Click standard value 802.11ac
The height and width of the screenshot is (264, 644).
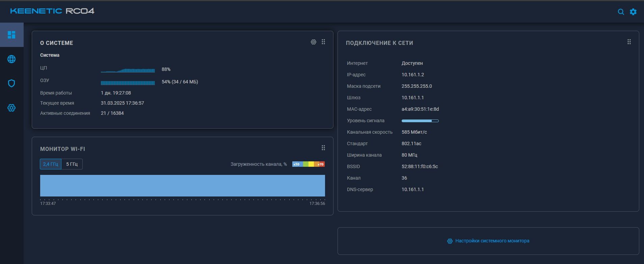(411, 143)
